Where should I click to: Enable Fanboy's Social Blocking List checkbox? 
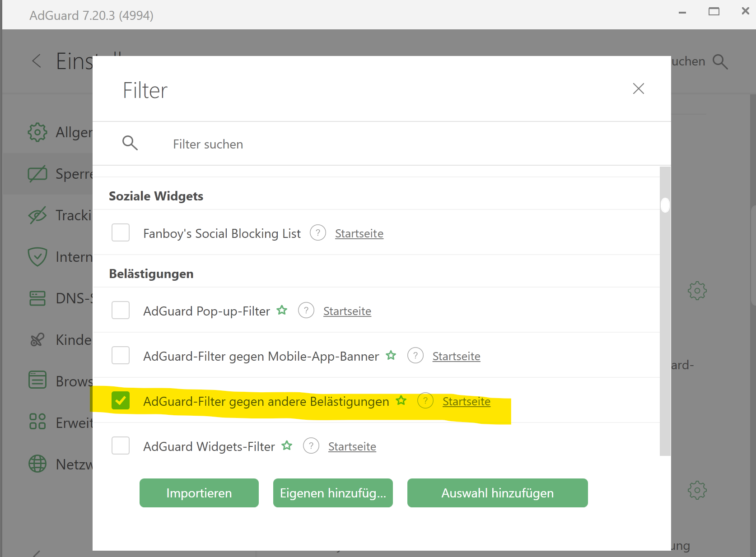click(121, 232)
